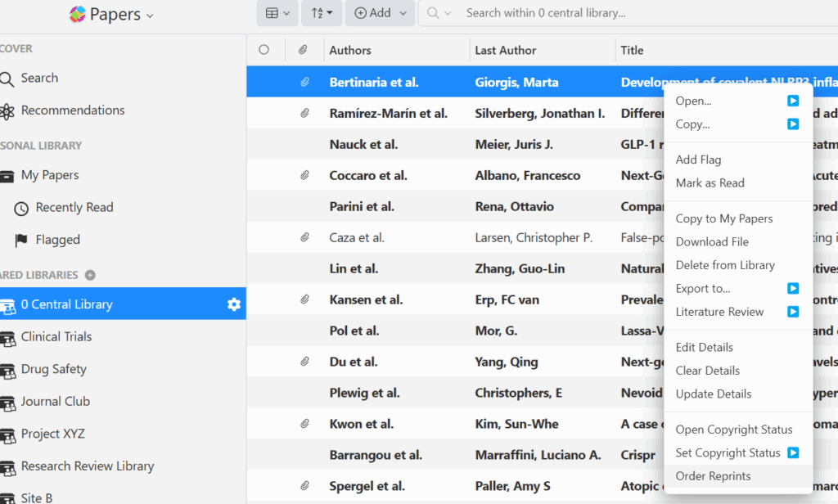Open the search options magnifier dropdown
838x504 pixels.
(x=439, y=13)
